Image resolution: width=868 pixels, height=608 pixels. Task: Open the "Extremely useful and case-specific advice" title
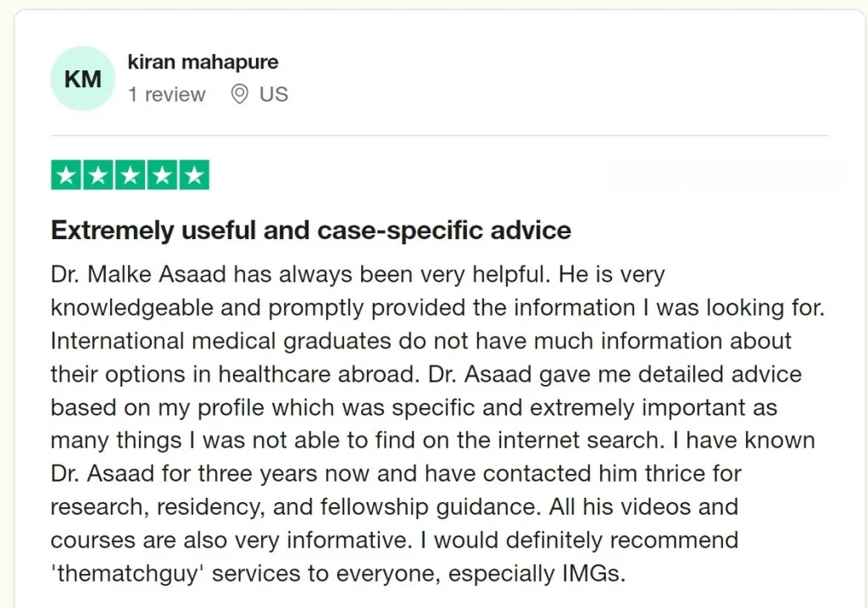point(310,230)
